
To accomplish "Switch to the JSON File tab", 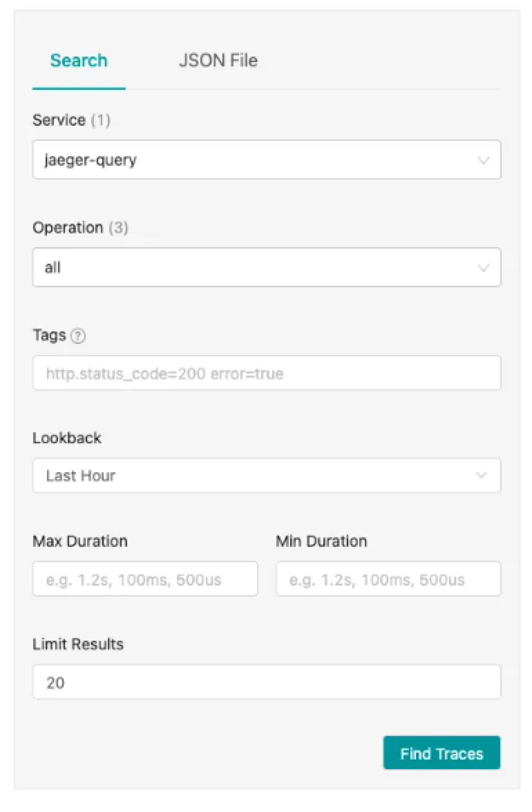I will point(218,61).
